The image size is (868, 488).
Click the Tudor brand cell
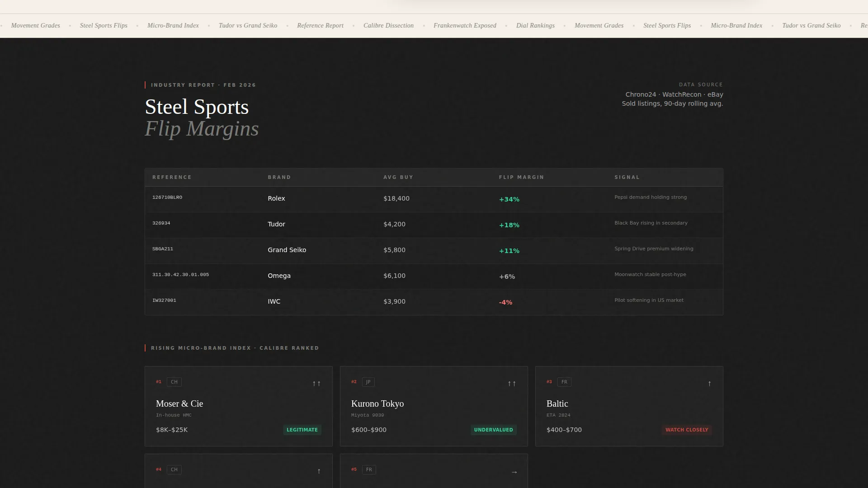(x=276, y=224)
